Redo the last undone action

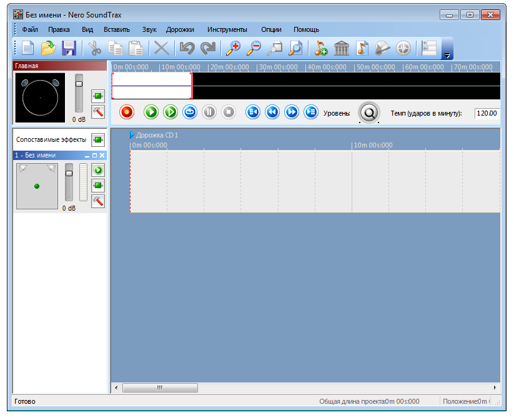[x=208, y=48]
